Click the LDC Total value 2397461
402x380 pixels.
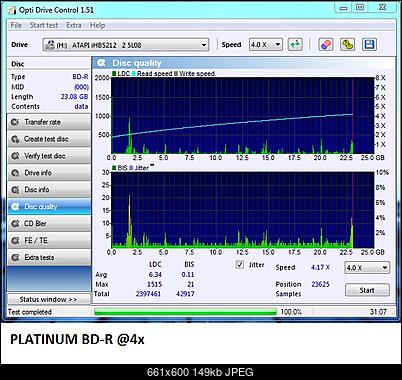[148, 294]
